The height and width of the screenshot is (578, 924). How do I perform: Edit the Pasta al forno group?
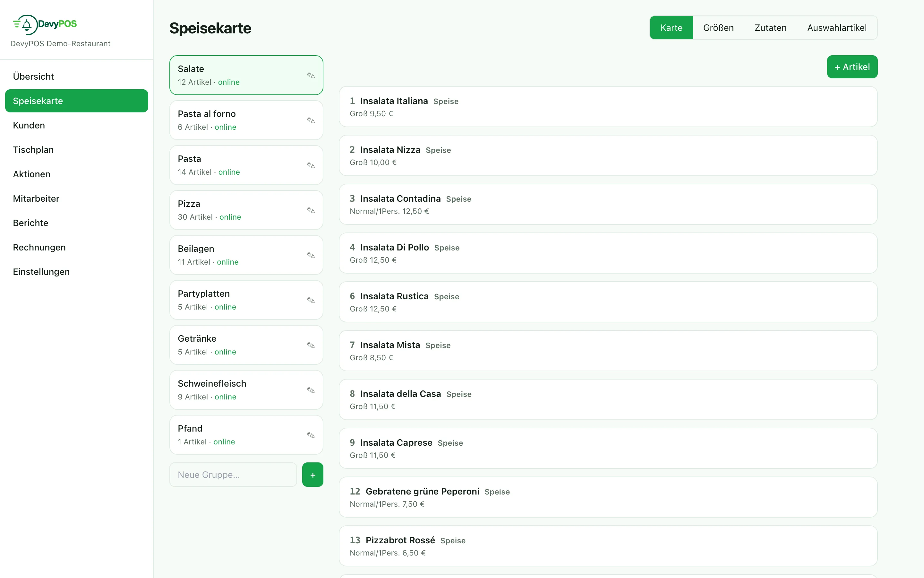(x=311, y=120)
